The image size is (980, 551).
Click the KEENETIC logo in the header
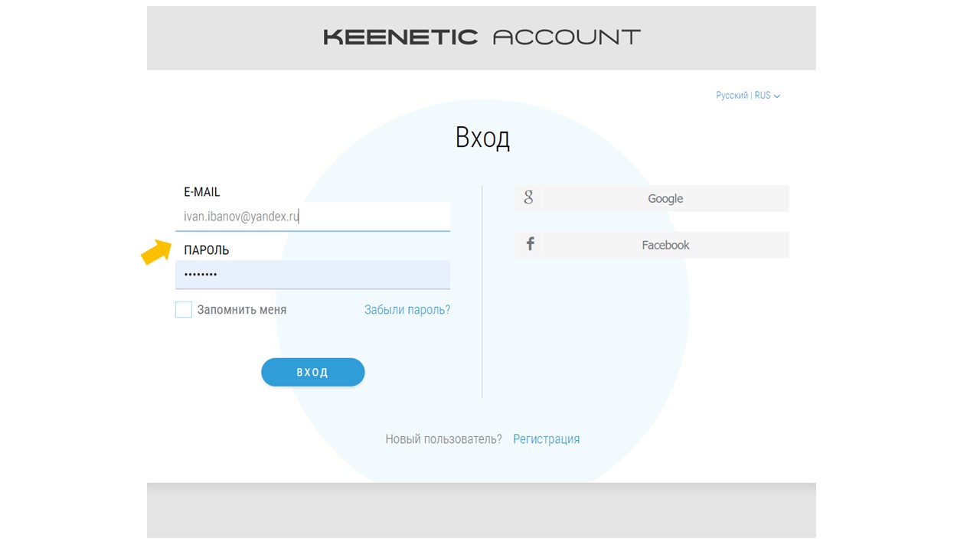400,37
